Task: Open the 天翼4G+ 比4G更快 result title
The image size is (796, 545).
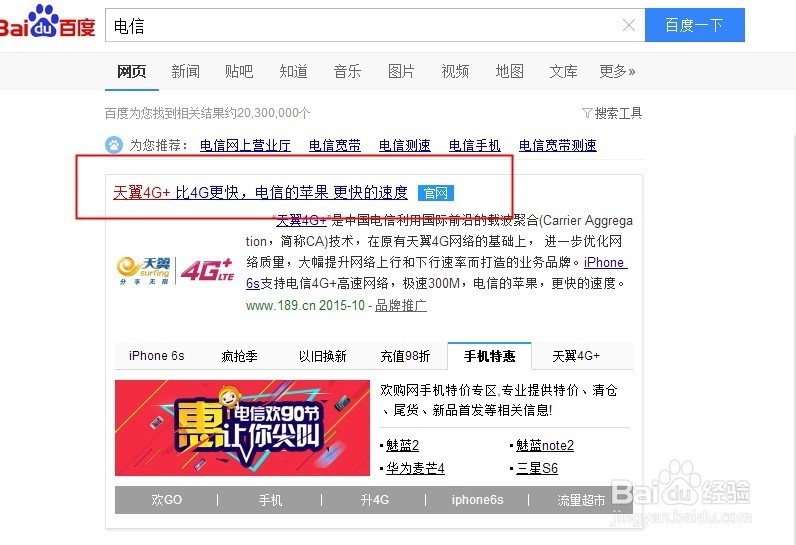Action: [x=260, y=193]
